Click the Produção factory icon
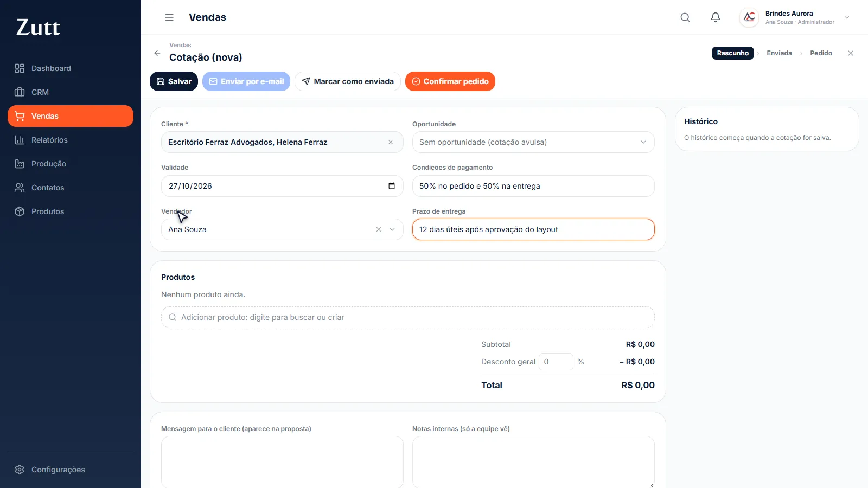868x488 pixels. pos(20,164)
